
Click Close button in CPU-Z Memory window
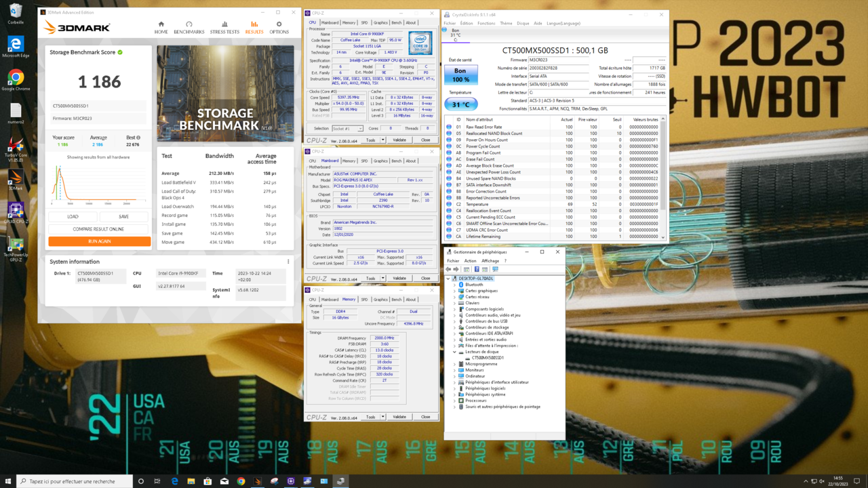click(x=425, y=417)
